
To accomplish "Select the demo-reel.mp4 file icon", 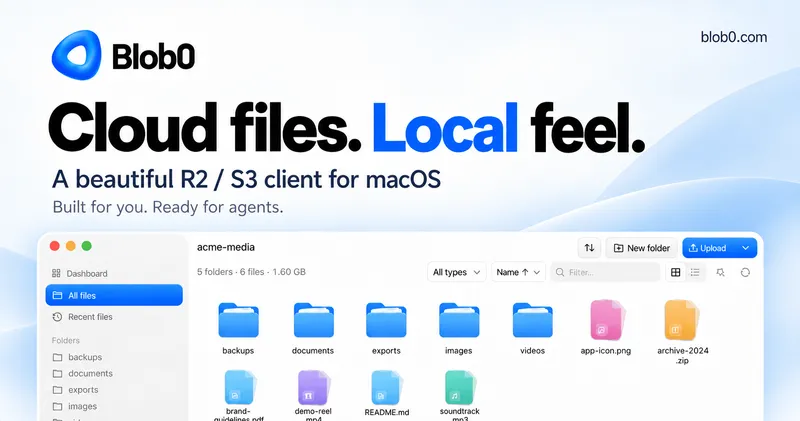I will point(313,388).
